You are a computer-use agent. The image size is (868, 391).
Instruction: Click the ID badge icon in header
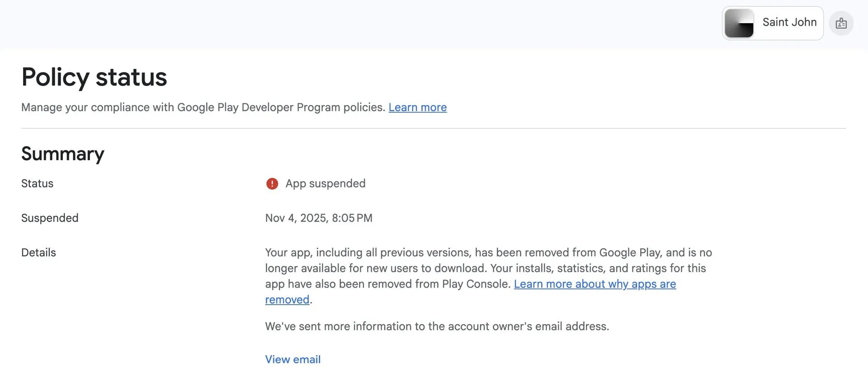[x=841, y=23]
